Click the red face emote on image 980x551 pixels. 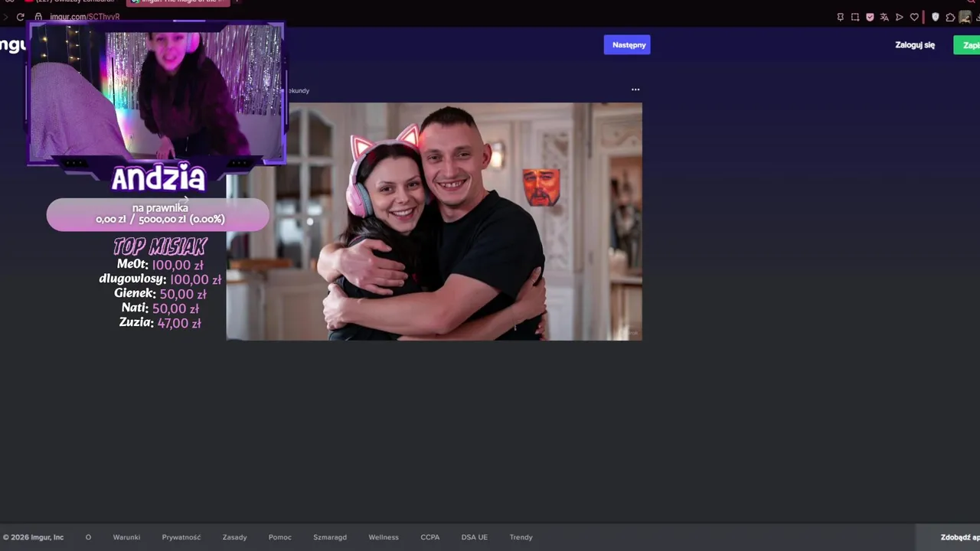tap(541, 188)
